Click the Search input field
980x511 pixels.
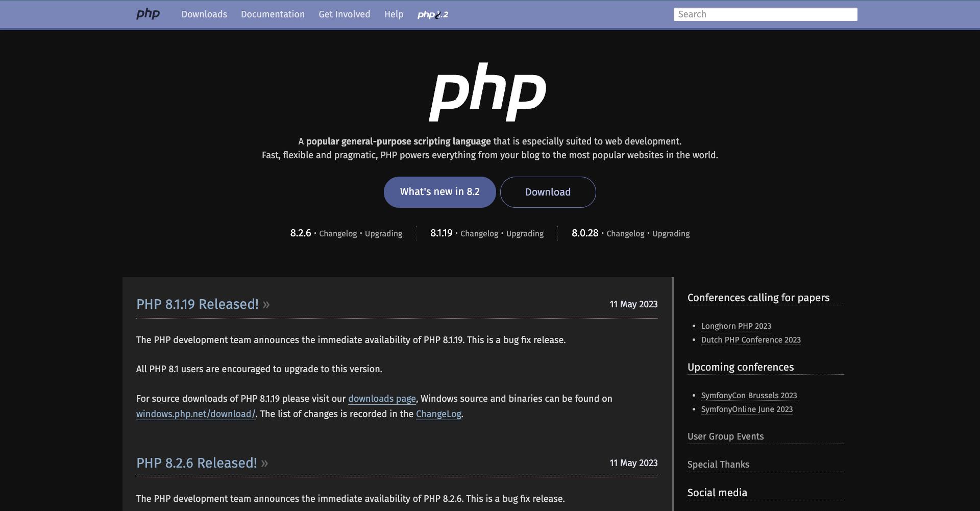[x=765, y=14]
